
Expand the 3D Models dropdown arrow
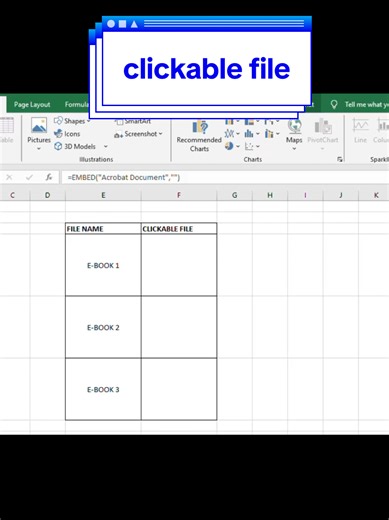pos(105,146)
